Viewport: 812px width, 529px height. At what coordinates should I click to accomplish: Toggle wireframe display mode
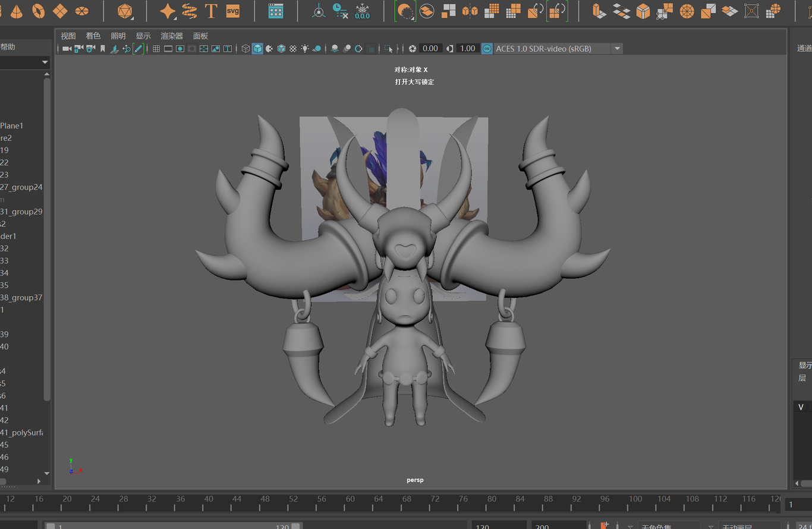[x=246, y=49]
